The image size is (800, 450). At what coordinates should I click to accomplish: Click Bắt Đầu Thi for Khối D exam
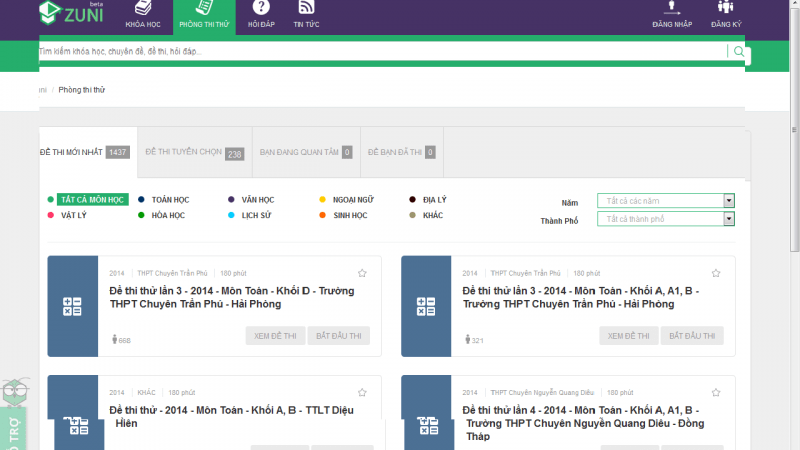click(339, 336)
